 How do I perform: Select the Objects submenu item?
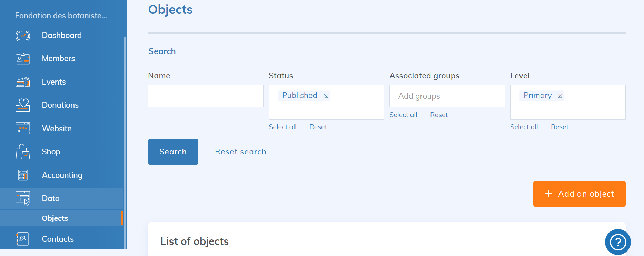[x=55, y=218]
